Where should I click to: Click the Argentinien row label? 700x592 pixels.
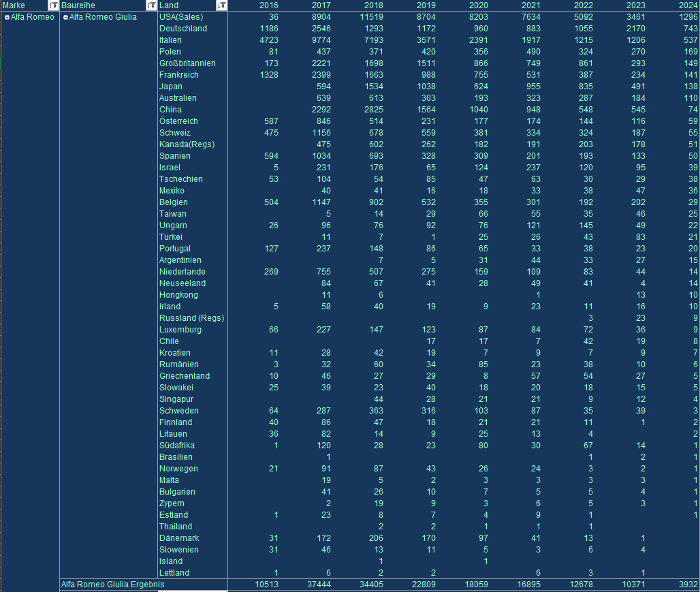point(180,260)
